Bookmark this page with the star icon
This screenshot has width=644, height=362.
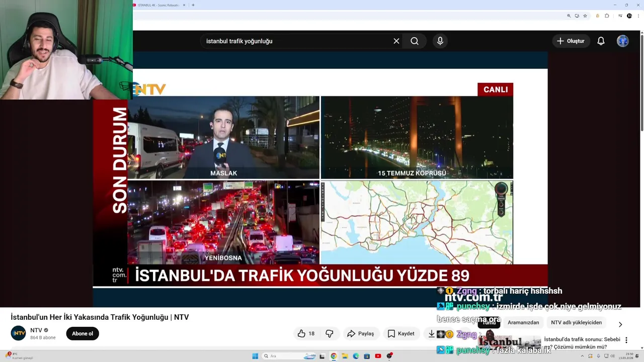[x=585, y=16]
